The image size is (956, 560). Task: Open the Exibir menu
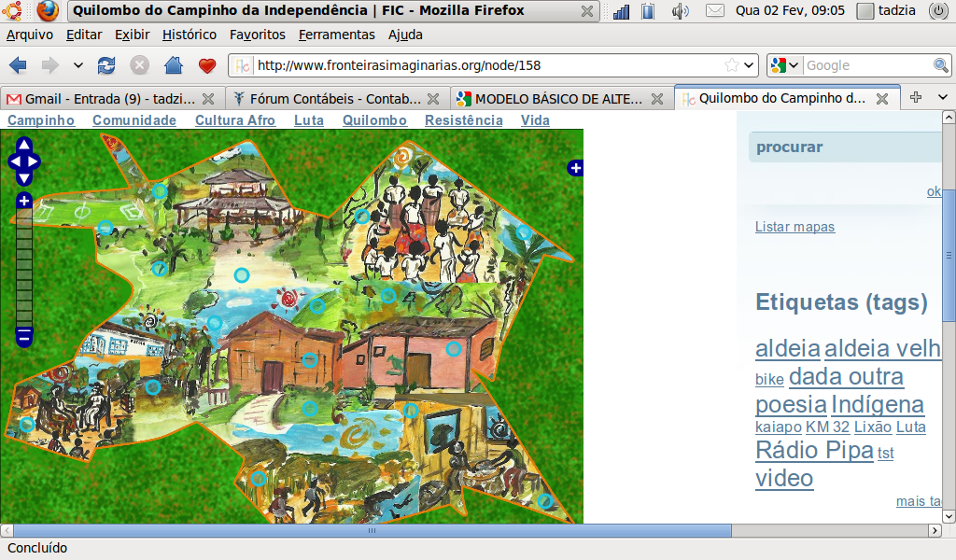133,35
